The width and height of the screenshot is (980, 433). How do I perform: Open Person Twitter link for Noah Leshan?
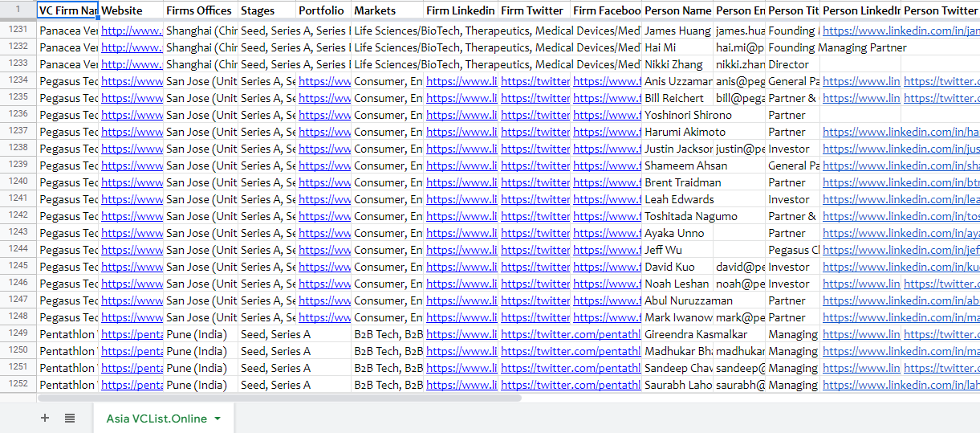click(941, 284)
